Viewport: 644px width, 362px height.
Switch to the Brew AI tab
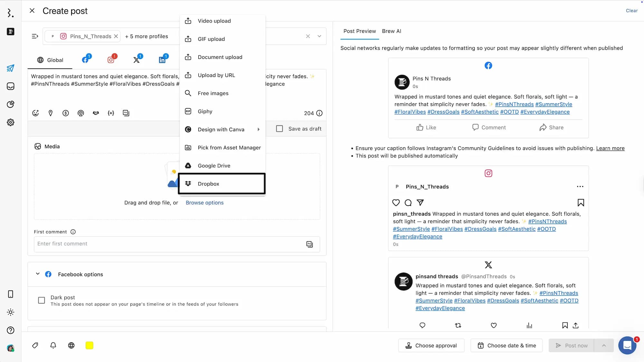pos(391,31)
